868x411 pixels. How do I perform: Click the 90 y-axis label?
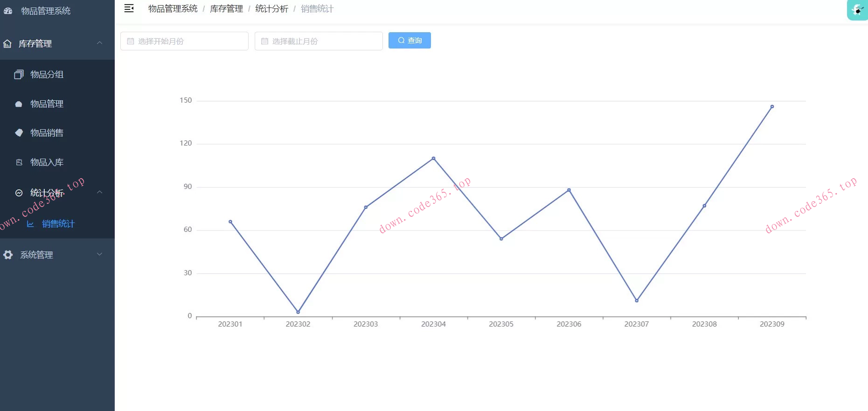click(187, 187)
